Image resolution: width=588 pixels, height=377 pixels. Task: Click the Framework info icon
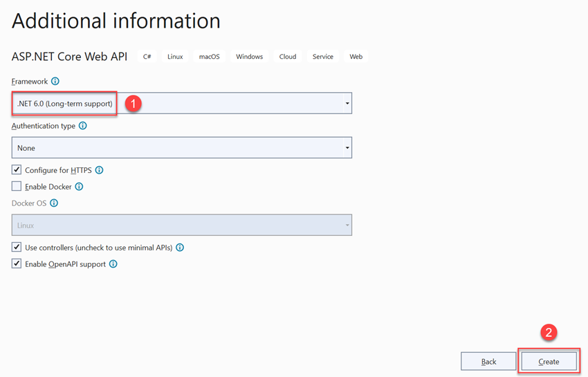click(x=55, y=81)
